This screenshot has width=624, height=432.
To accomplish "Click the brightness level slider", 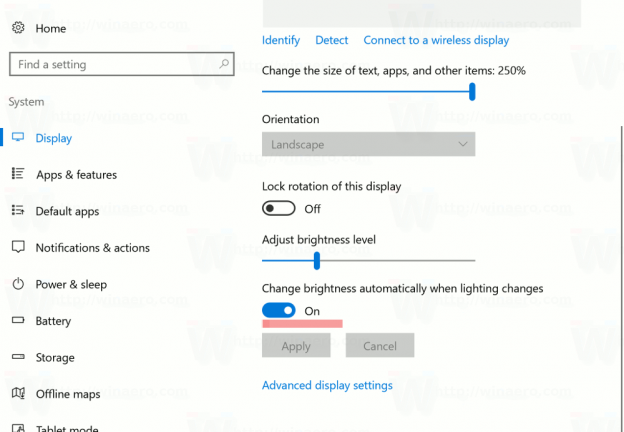I will coord(317,261).
